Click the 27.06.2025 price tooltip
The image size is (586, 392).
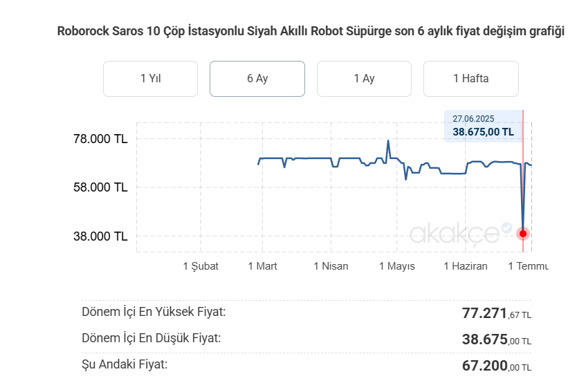tap(483, 127)
